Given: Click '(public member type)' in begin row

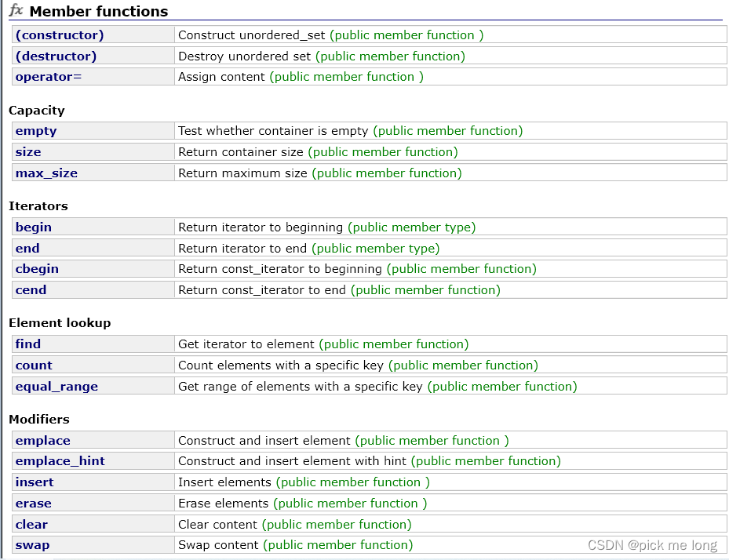Looking at the screenshot, I should 411,227.
